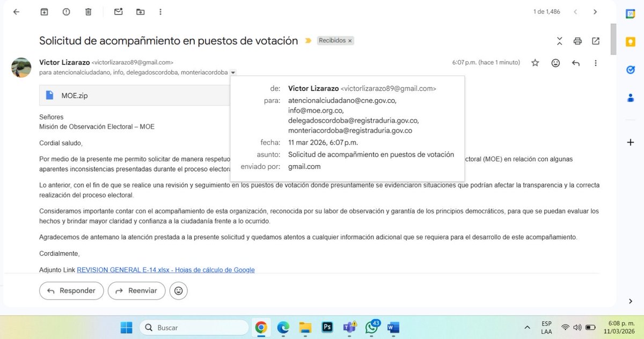Viewport: 644px width, 339px height.
Task: Open Windows Start menu
Action: pyautogui.click(x=126, y=327)
